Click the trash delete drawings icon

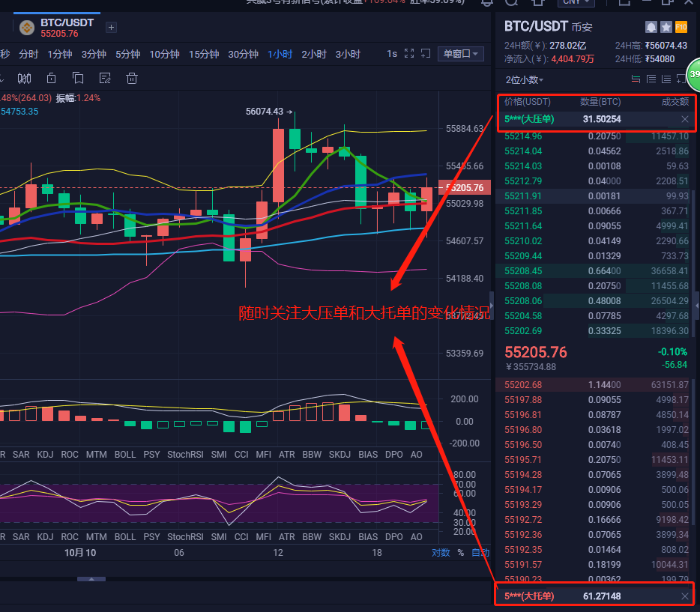pos(132,79)
